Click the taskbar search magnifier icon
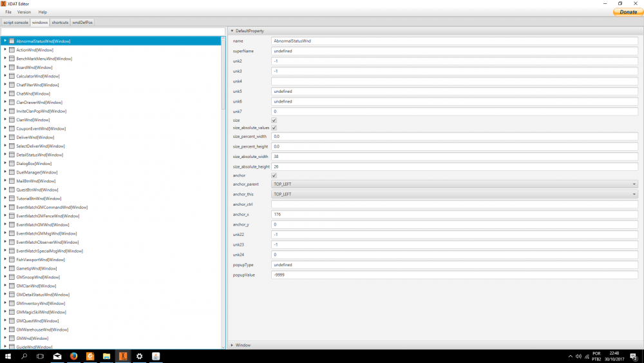 coord(24,356)
